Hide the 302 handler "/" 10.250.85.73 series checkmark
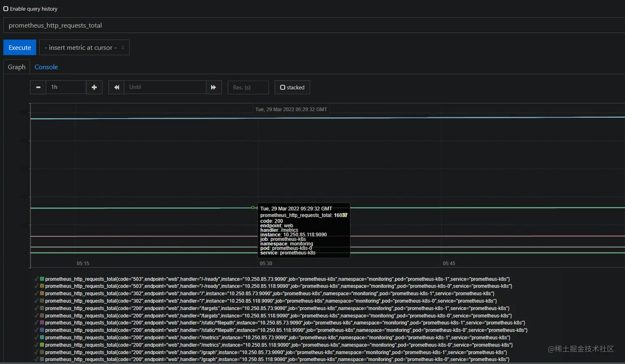The height and width of the screenshot is (364, 625). 36,294
